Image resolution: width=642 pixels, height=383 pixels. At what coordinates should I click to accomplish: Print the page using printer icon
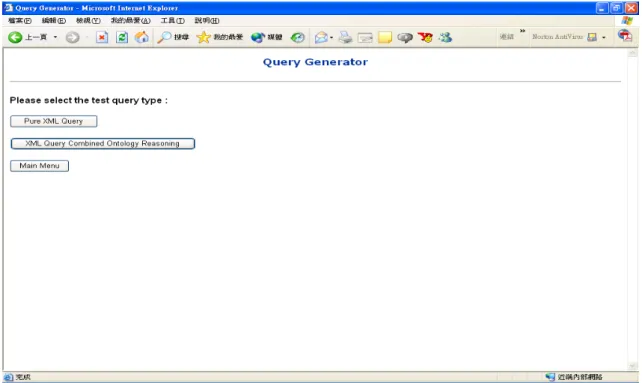[345, 37]
